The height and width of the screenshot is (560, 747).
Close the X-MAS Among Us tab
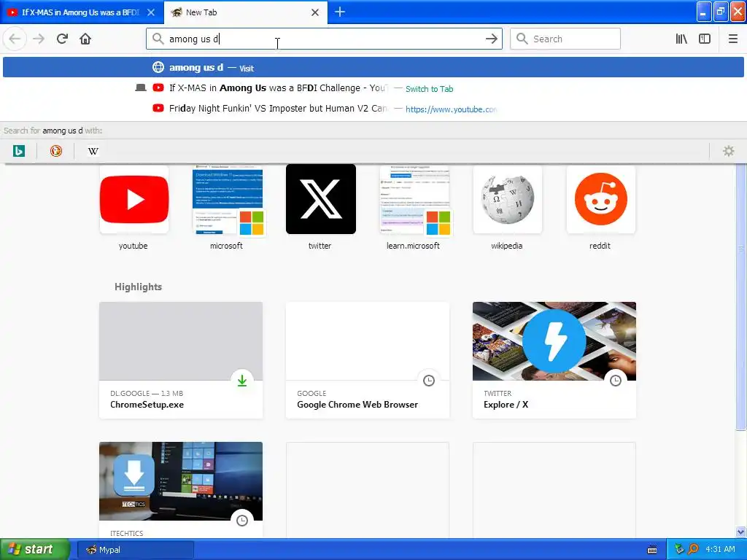151,12
